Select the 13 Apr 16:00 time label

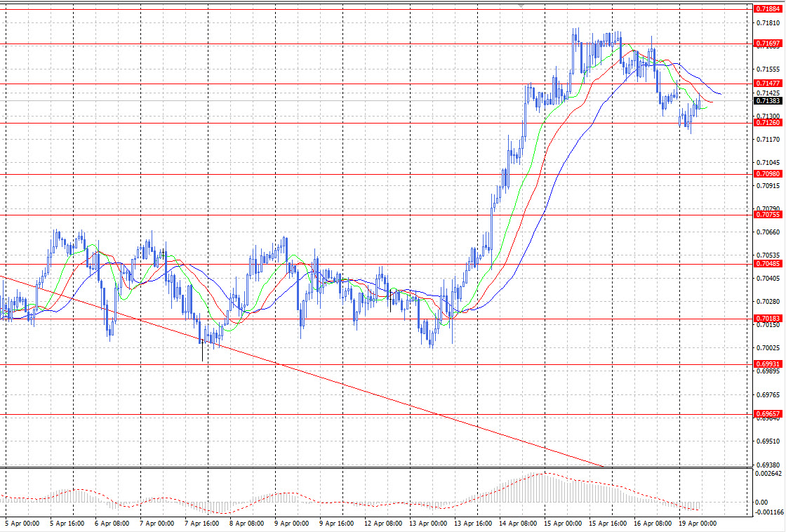tap(473, 524)
